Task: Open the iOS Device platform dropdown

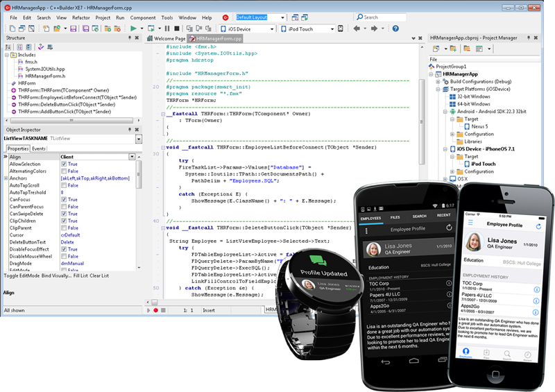Action: click(x=271, y=29)
